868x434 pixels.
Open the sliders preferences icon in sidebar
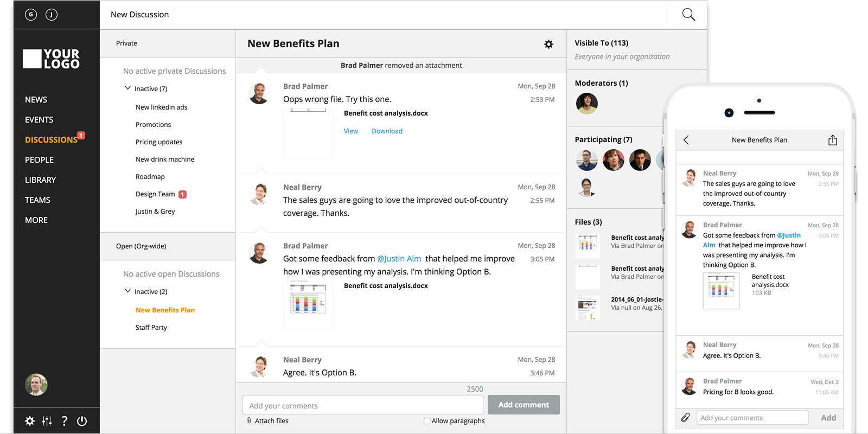[47, 421]
